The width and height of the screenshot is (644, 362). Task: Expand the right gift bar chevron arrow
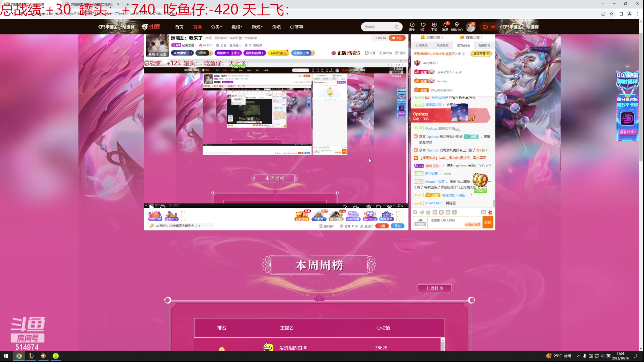[x=398, y=216]
